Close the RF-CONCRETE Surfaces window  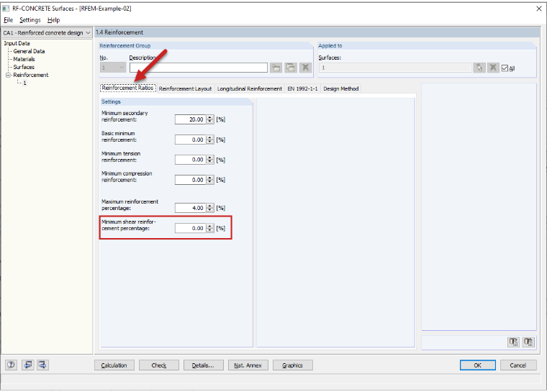point(538,9)
